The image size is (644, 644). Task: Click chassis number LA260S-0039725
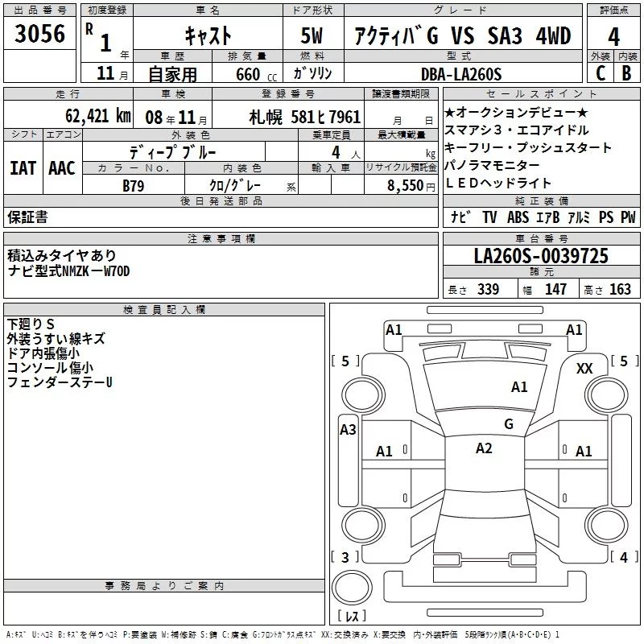tap(541, 257)
